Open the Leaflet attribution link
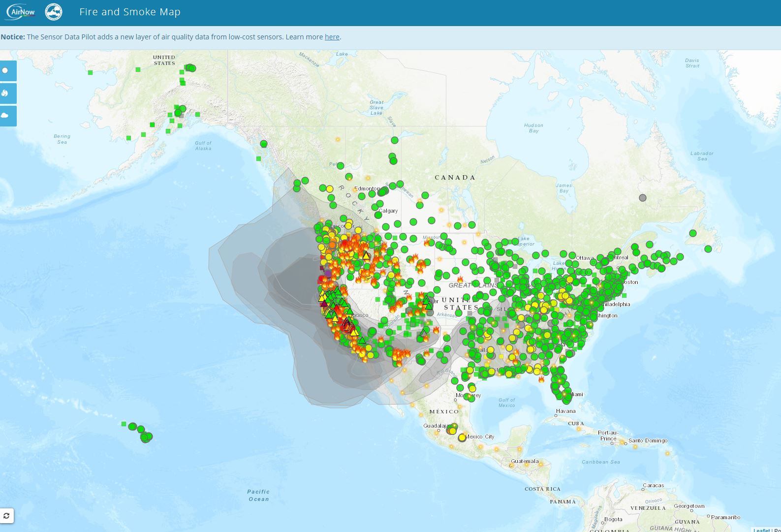This screenshot has width=781, height=532. (761, 530)
